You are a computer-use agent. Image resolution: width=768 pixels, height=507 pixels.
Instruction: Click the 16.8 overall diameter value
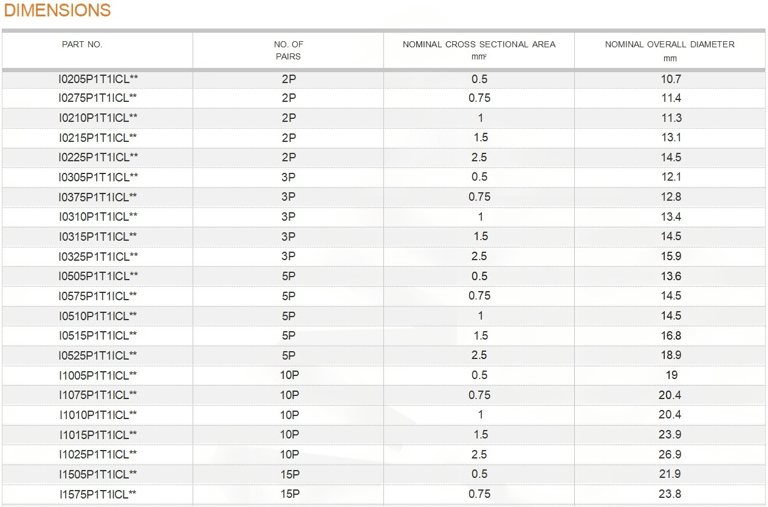[671, 336]
